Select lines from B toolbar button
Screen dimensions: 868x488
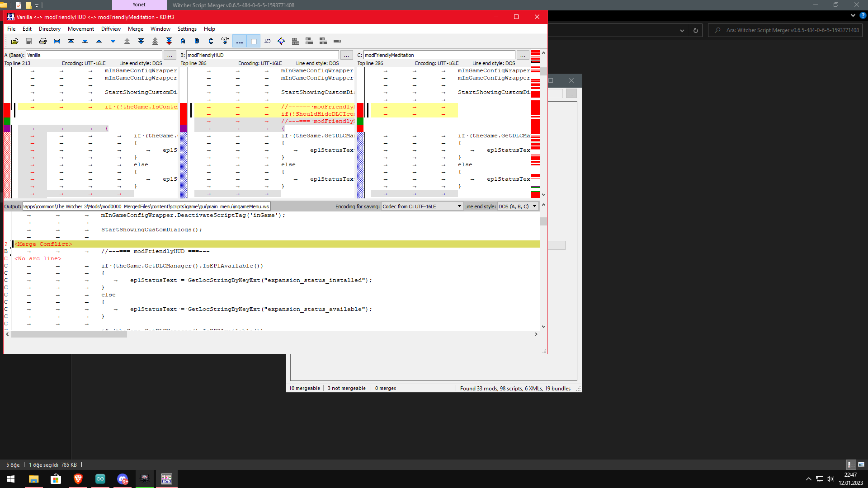click(x=197, y=41)
